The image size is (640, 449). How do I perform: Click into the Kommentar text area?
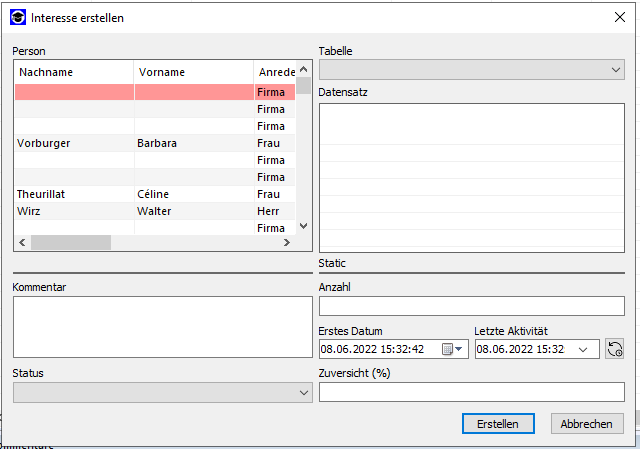tap(162, 328)
